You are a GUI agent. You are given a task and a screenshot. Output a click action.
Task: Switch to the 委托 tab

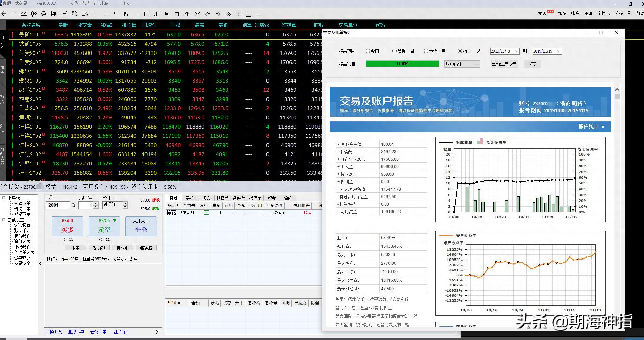[x=190, y=198]
